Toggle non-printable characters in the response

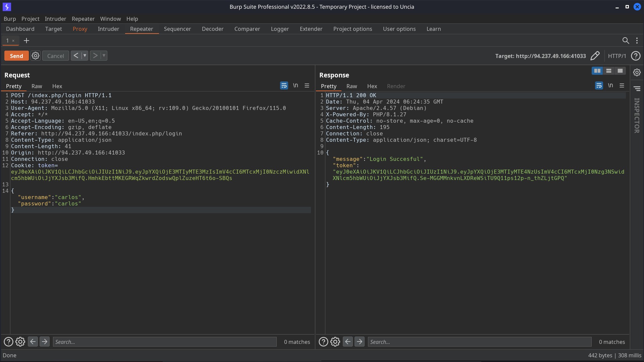point(610,86)
